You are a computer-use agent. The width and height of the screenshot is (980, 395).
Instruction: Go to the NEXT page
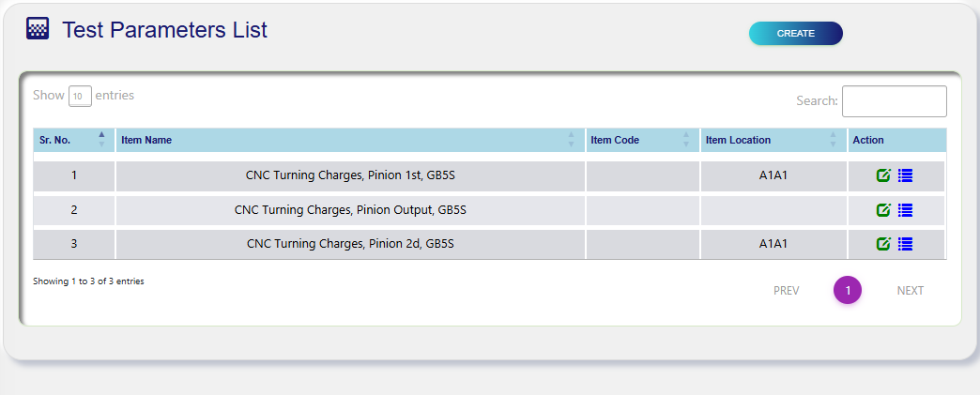[x=910, y=291]
